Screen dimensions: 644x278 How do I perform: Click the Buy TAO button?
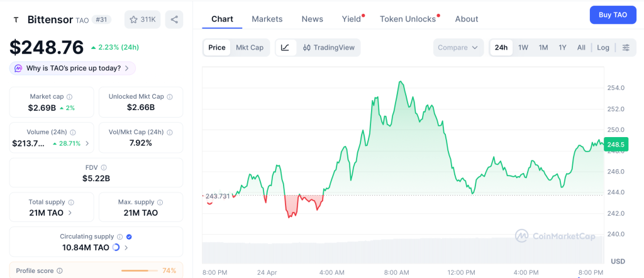pyautogui.click(x=613, y=14)
